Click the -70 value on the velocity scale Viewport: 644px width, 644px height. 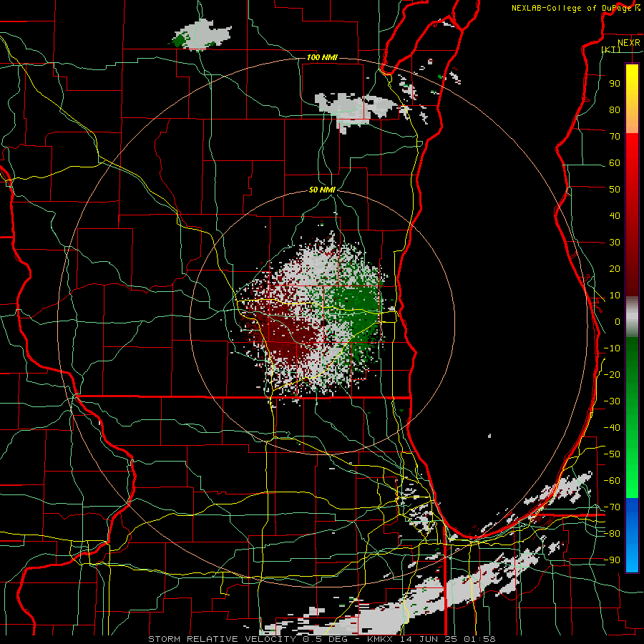point(612,507)
